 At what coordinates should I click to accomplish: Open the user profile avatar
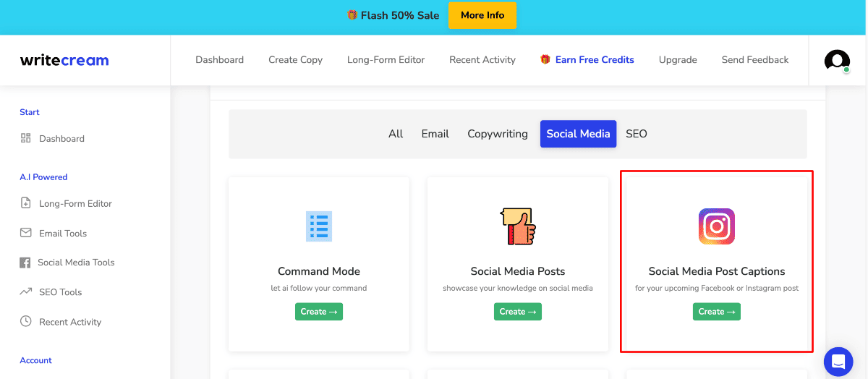[837, 61]
